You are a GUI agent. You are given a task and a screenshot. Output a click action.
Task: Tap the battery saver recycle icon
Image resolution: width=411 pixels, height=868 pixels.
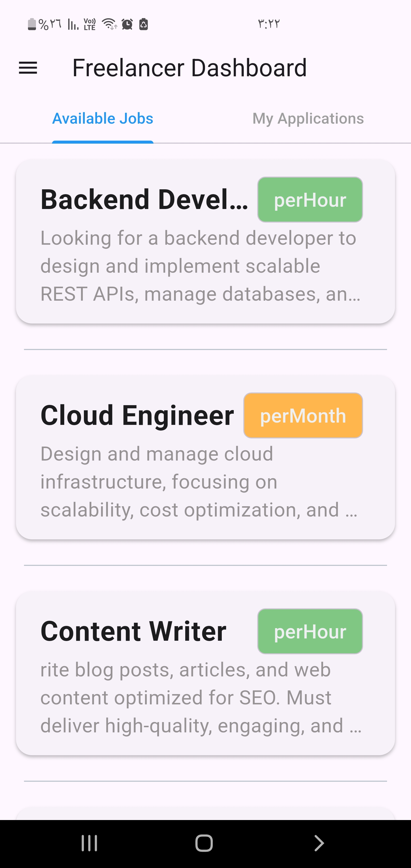pos(144,24)
